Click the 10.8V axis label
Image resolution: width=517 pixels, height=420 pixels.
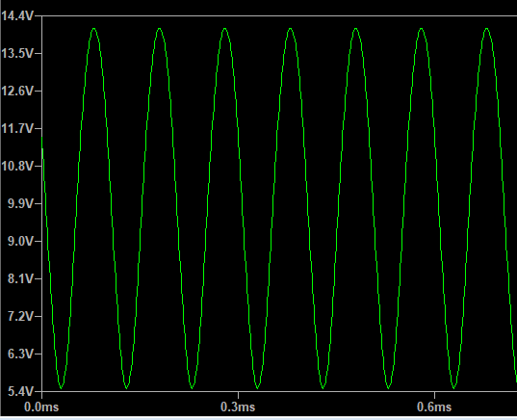click(17, 166)
